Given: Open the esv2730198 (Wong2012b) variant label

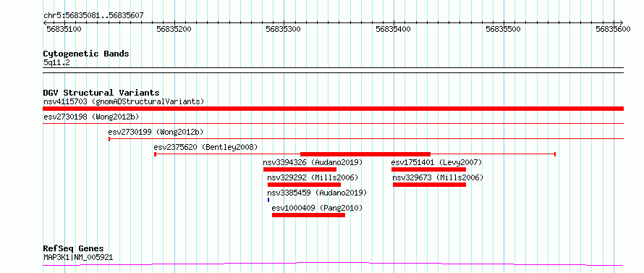Looking at the screenshot, I should click(91, 117).
